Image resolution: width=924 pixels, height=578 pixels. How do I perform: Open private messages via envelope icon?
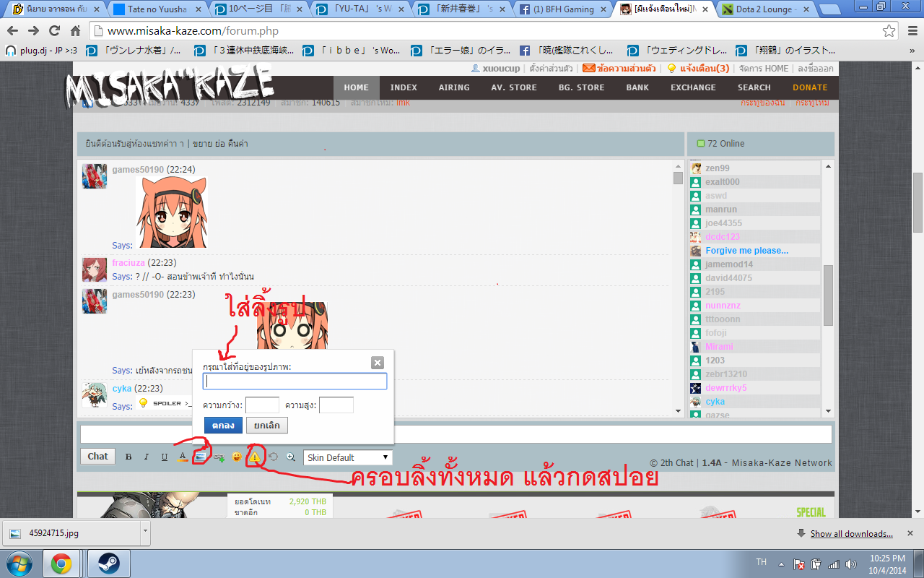point(589,68)
